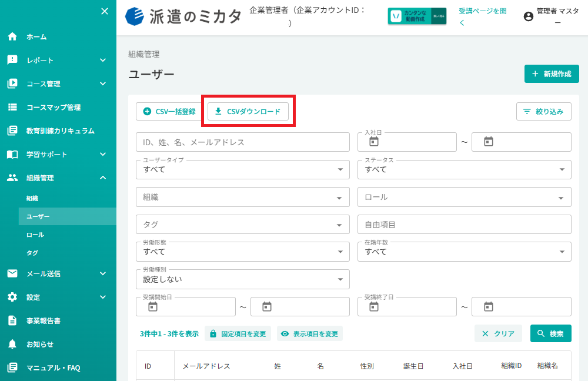Open the 入社日 end date calendar icon
The image size is (588, 381).
click(488, 142)
